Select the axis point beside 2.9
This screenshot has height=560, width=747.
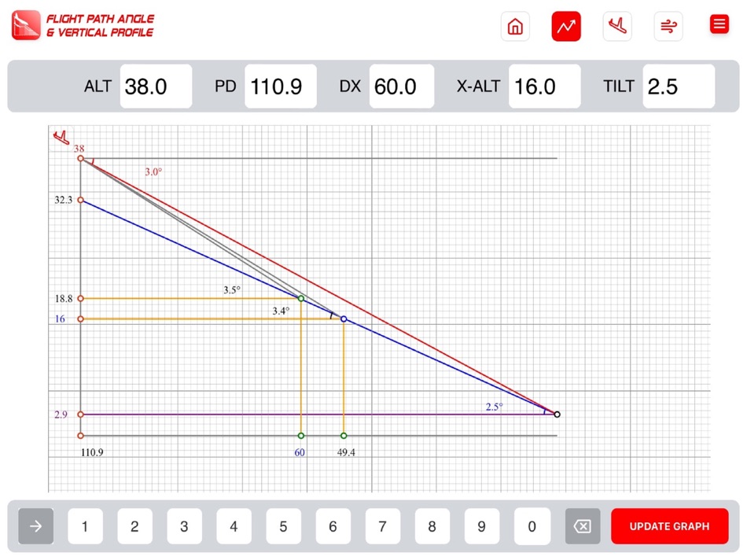tap(80, 414)
